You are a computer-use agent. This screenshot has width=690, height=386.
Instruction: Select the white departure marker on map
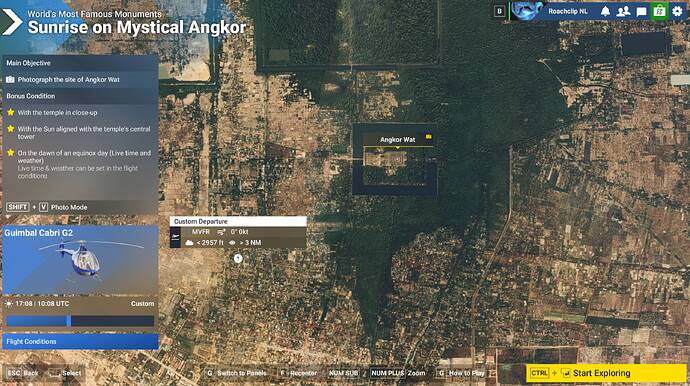click(238, 258)
